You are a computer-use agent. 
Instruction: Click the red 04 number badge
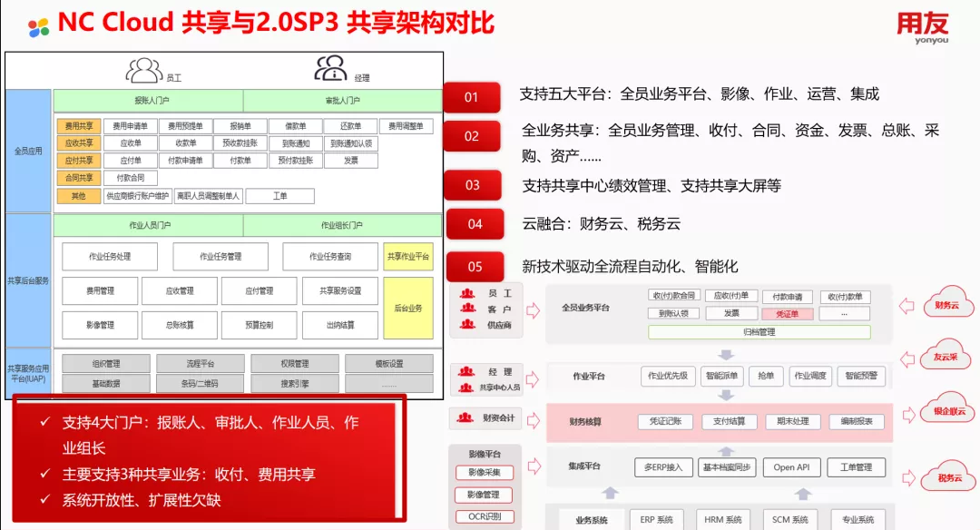pyautogui.click(x=475, y=224)
